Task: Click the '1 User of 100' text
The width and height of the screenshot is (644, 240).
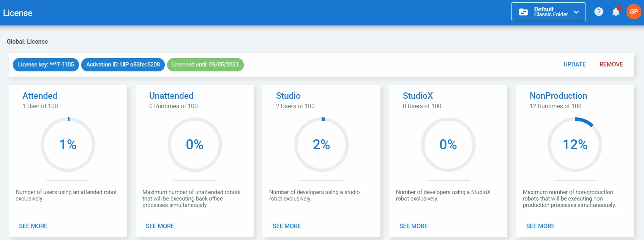Action: click(x=40, y=106)
